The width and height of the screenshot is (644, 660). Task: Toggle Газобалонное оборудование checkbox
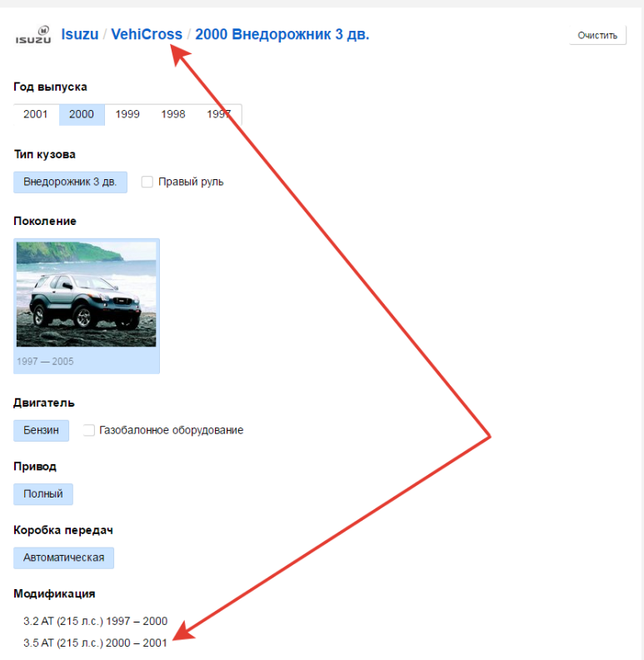click(x=88, y=430)
